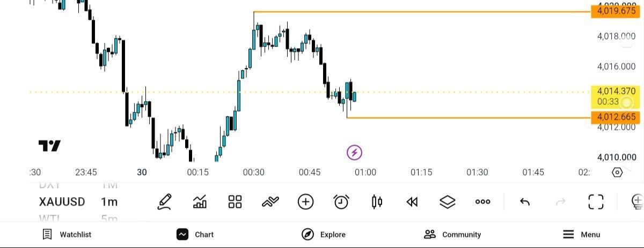
Task: Switch to the Watchlist tab
Action: pyautogui.click(x=67, y=235)
